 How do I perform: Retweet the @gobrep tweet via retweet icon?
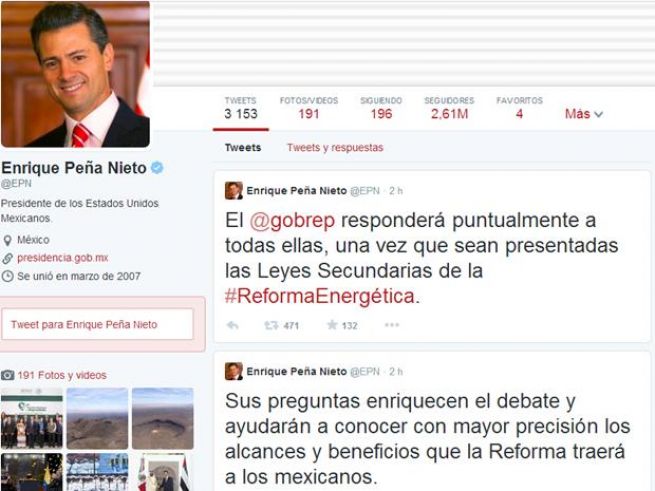point(272,325)
